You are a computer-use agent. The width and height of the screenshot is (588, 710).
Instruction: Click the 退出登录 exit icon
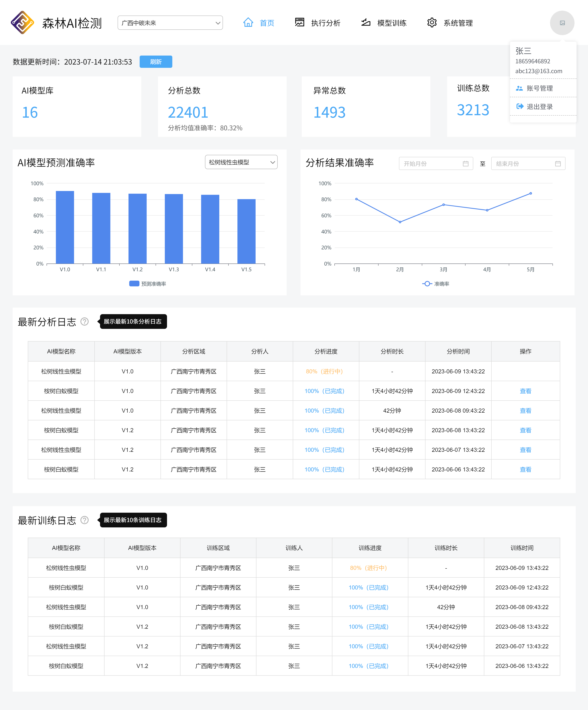click(520, 106)
